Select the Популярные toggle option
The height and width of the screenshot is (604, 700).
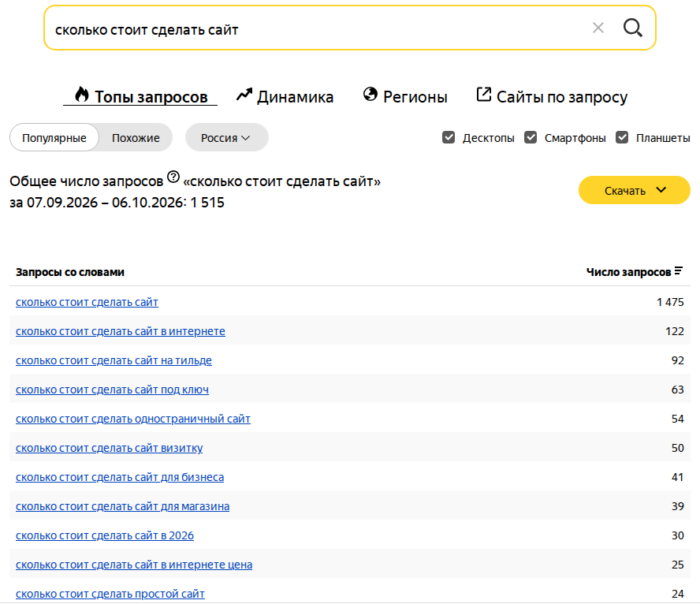click(54, 137)
